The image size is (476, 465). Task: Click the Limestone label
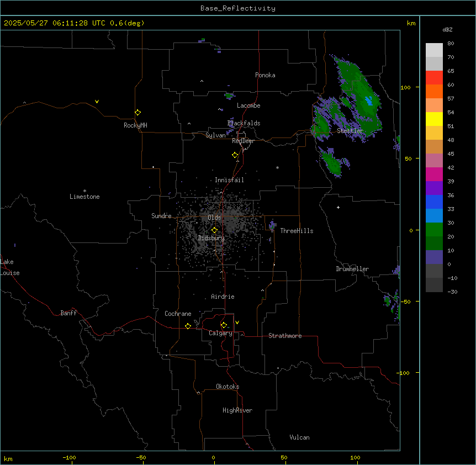[x=84, y=197]
